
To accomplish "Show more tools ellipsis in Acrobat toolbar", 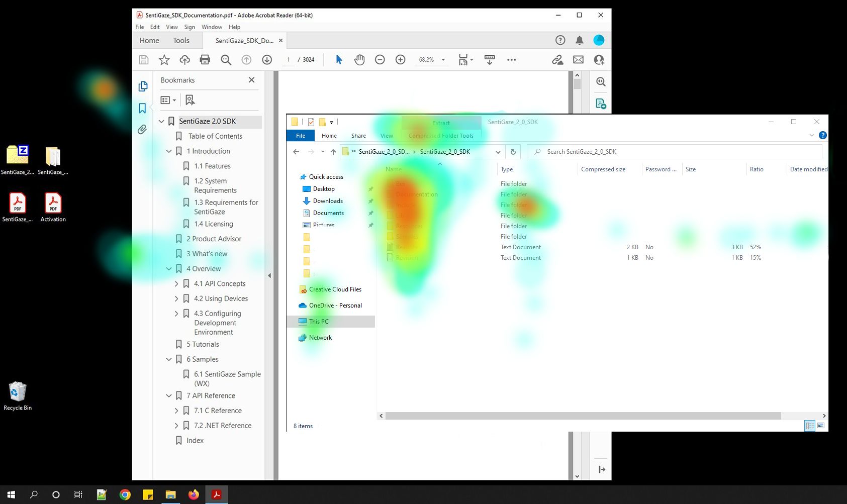I will coord(511,60).
